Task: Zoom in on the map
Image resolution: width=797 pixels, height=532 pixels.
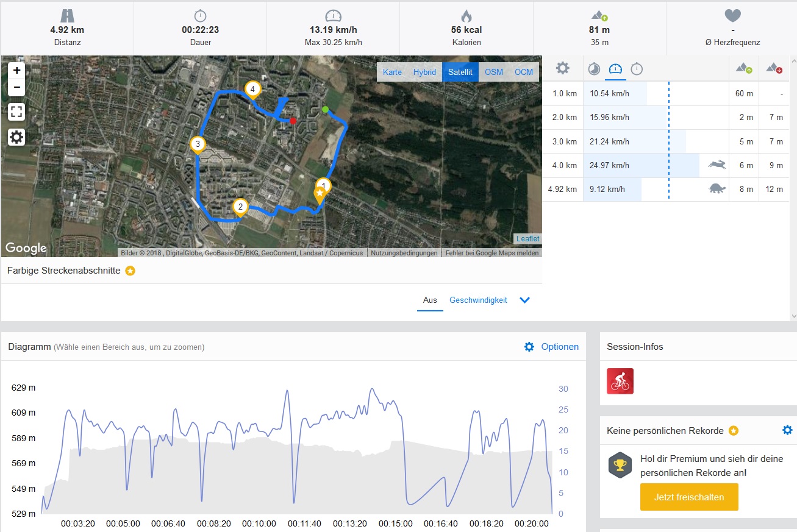Action: [16, 70]
